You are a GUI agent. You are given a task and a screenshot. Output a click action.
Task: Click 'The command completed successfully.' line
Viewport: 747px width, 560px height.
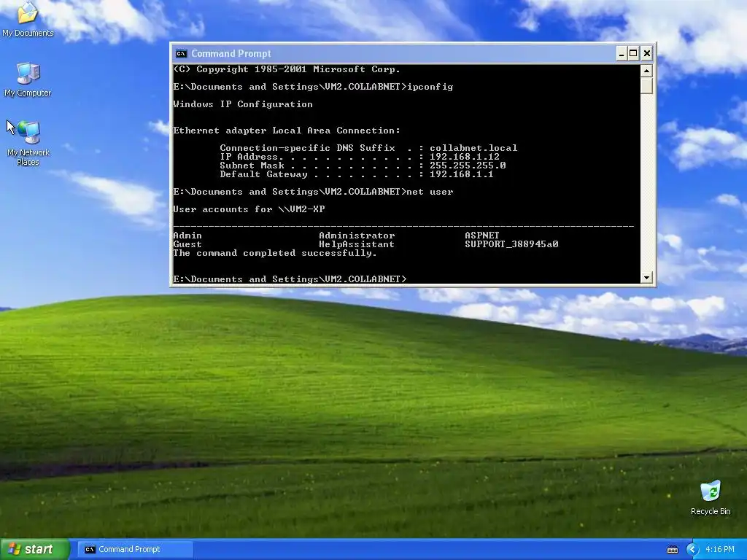(x=275, y=253)
